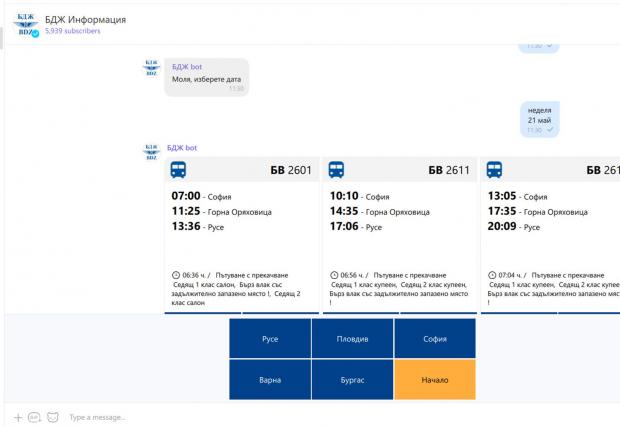Open the plus attachment menu
Screen dimensions: 620x427
[x=18, y=417]
